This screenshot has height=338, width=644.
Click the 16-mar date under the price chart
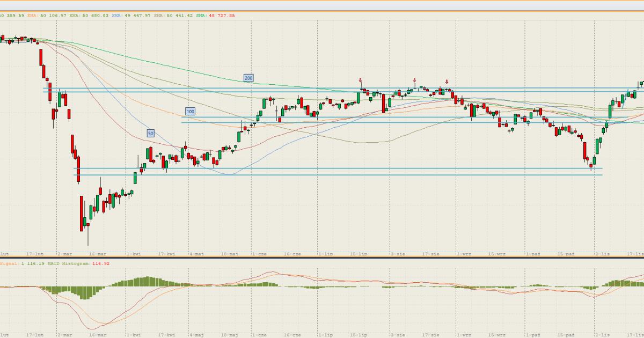[x=98, y=253]
